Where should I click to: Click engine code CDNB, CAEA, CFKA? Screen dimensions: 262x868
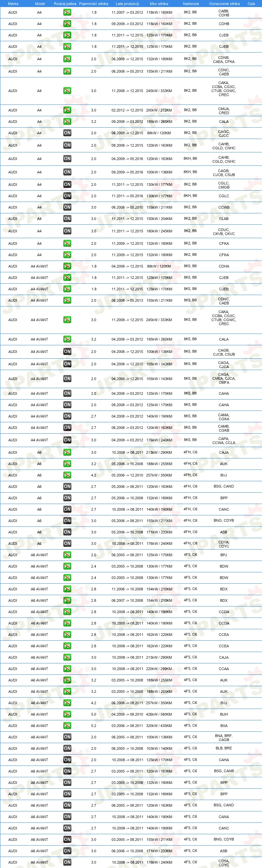224,60
